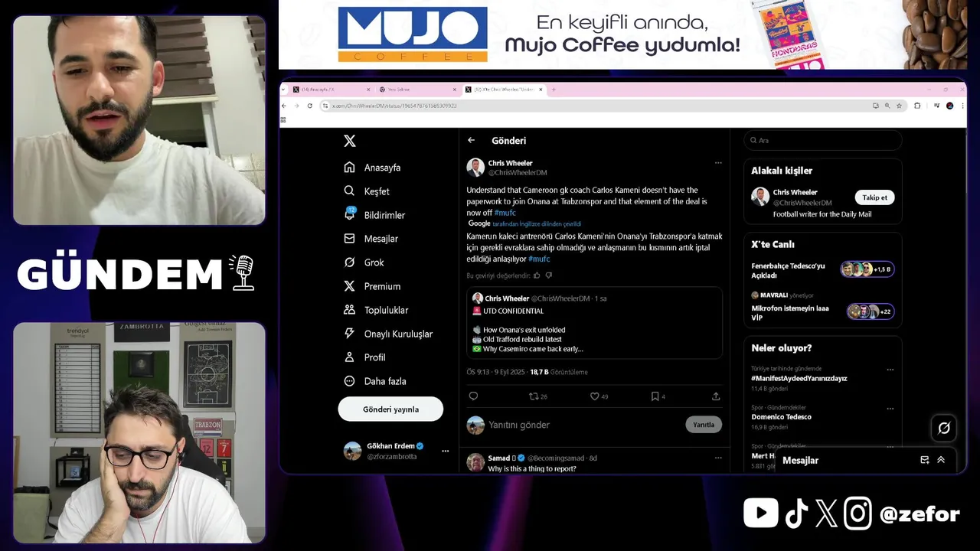Click the browser forward arrow

coord(297,106)
